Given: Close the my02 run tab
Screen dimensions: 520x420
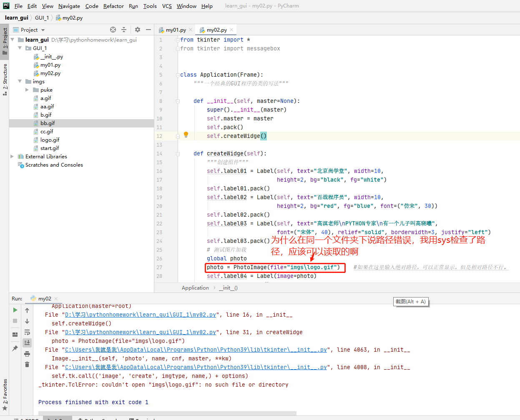Looking at the screenshot, I should click(x=56, y=298).
